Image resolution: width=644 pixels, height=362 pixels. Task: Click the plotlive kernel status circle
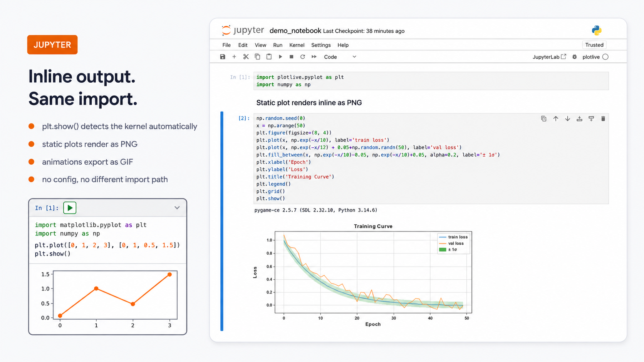pyautogui.click(x=605, y=57)
